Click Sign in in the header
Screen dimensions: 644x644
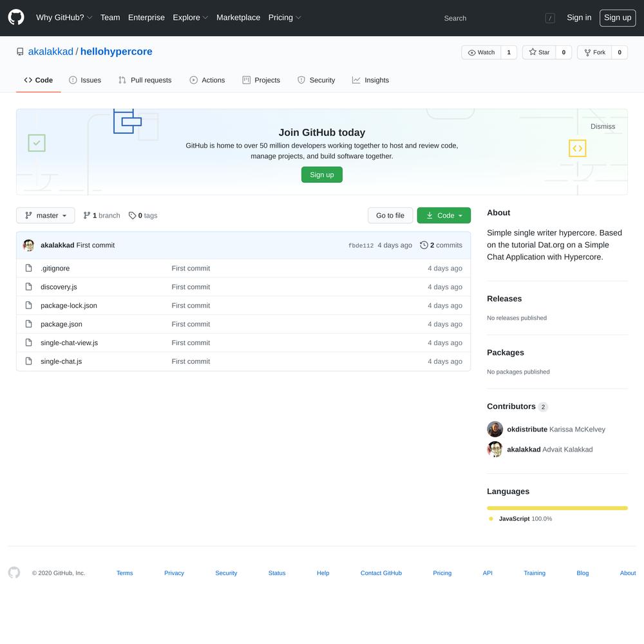579,17
